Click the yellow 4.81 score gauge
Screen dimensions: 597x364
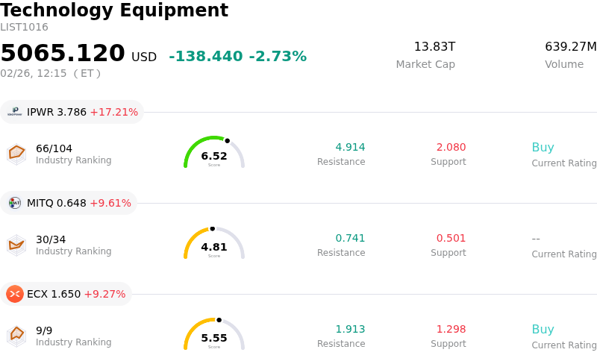[x=214, y=245]
